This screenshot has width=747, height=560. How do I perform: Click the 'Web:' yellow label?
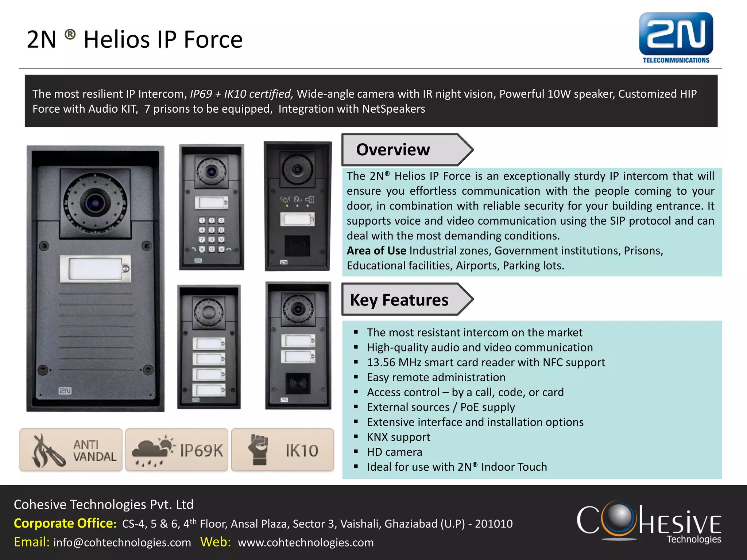216,542
